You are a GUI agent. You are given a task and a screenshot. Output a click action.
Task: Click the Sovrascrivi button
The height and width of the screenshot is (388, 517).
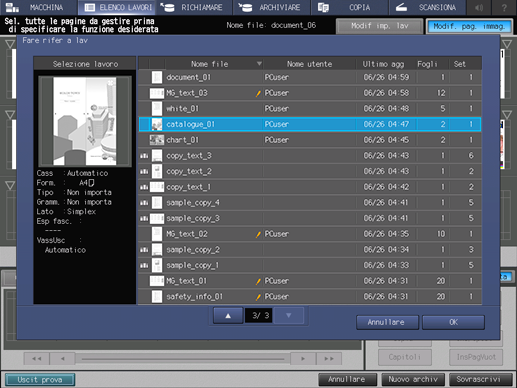[x=480, y=379]
